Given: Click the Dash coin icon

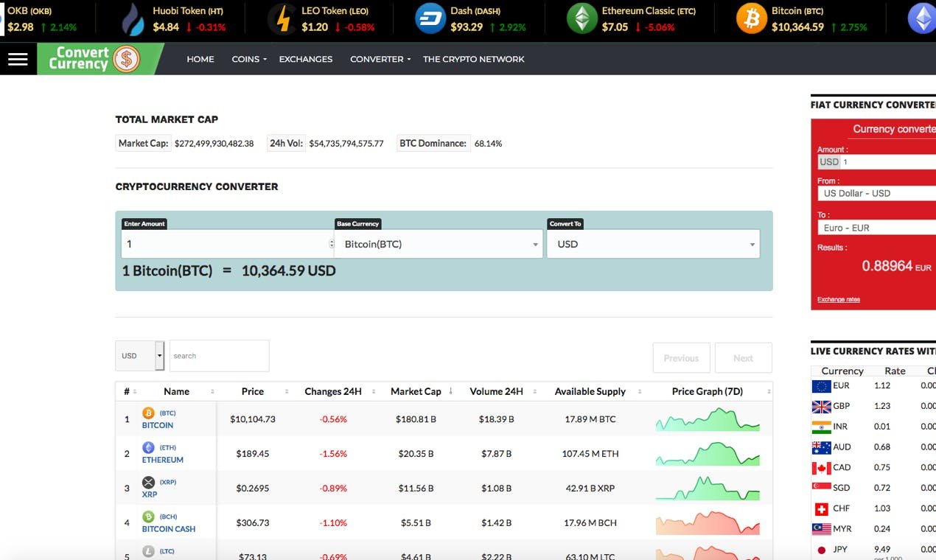Looking at the screenshot, I should 430,19.
